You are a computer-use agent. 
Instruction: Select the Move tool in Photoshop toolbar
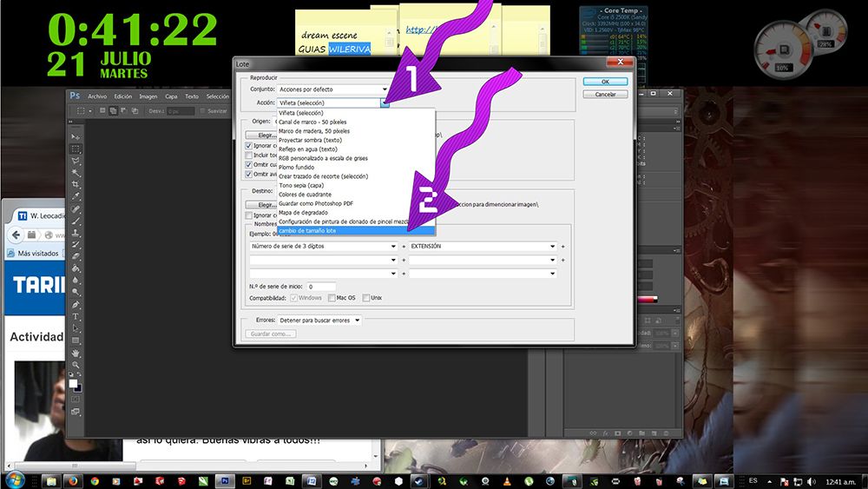(x=76, y=136)
